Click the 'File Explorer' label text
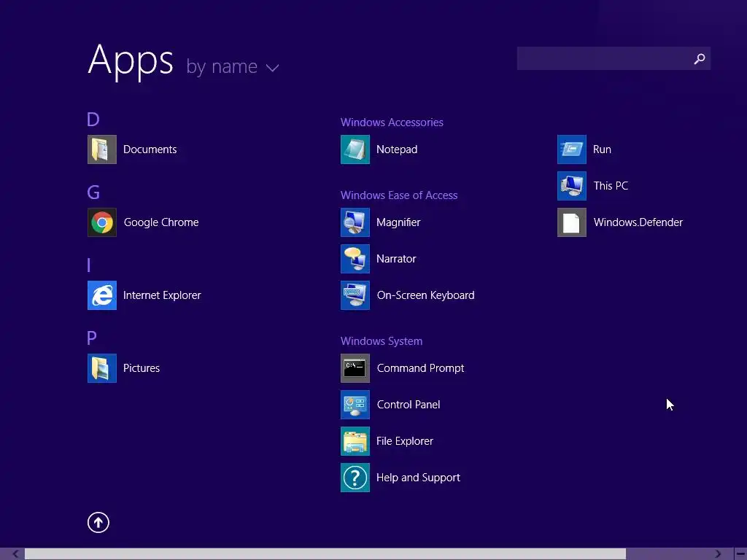Viewport: 747px width, 560px height. point(404,441)
